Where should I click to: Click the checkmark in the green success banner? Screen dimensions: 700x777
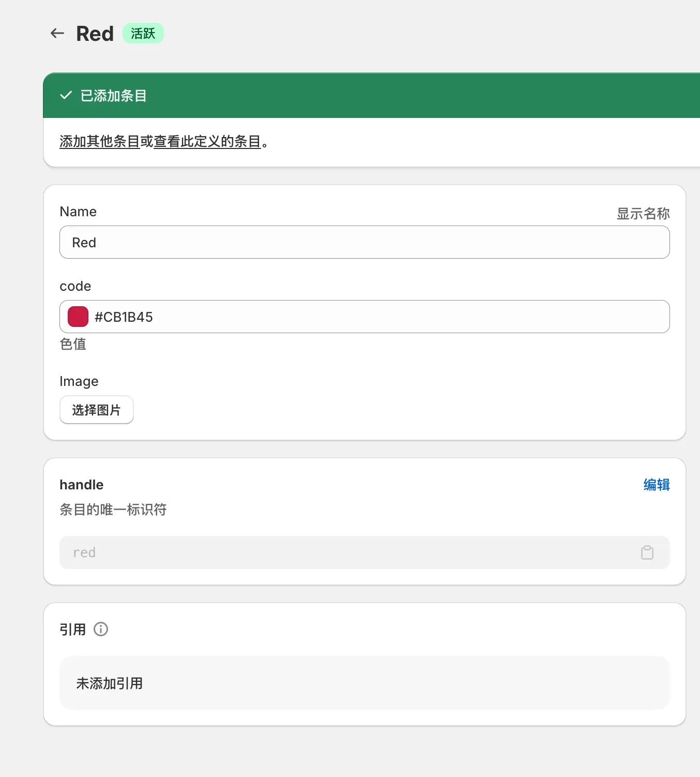[66, 95]
